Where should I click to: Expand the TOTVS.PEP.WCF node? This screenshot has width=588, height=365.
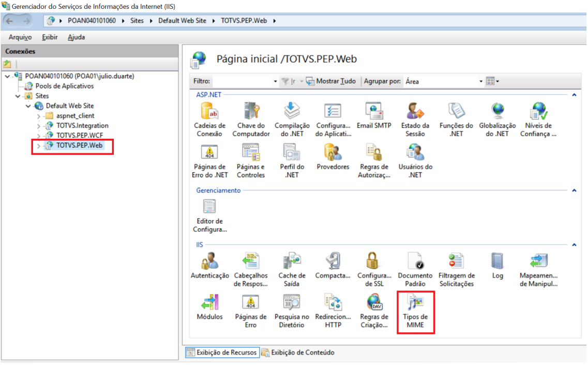click(39, 136)
